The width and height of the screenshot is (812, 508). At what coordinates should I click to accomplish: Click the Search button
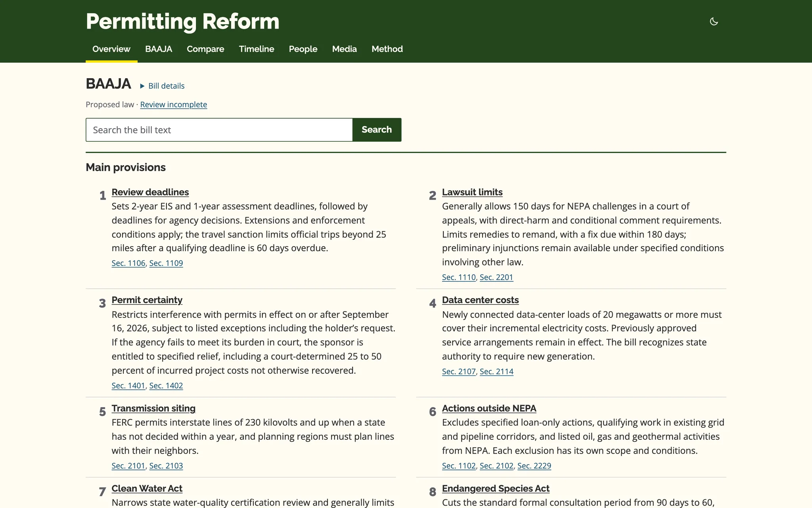point(377,130)
